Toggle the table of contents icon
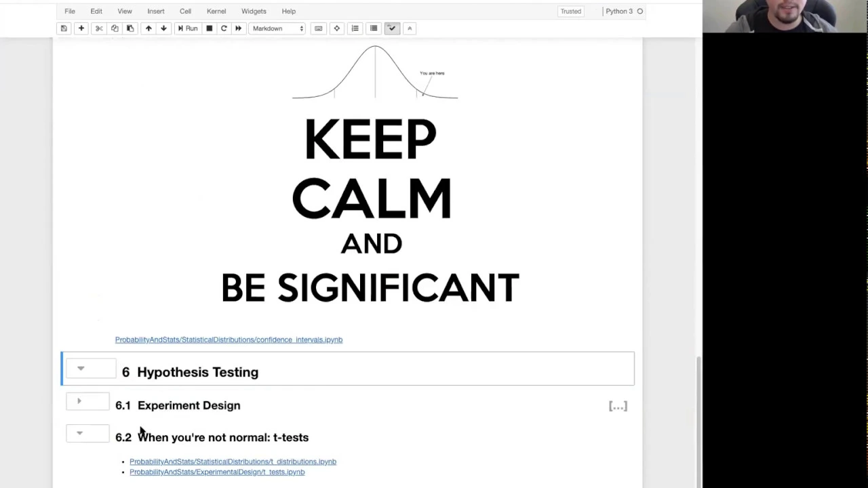This screenshot has height=488, width=868. coord(374,28)
